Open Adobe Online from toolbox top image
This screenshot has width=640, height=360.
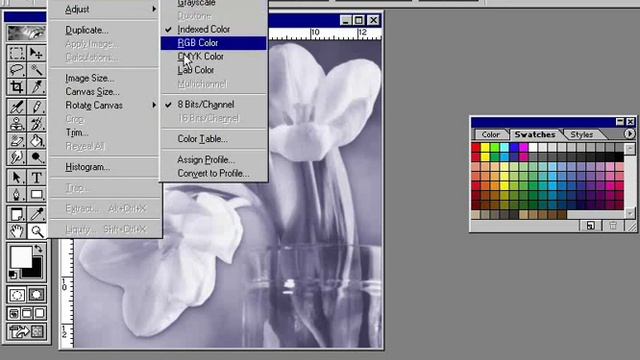[x=27, y=33]
